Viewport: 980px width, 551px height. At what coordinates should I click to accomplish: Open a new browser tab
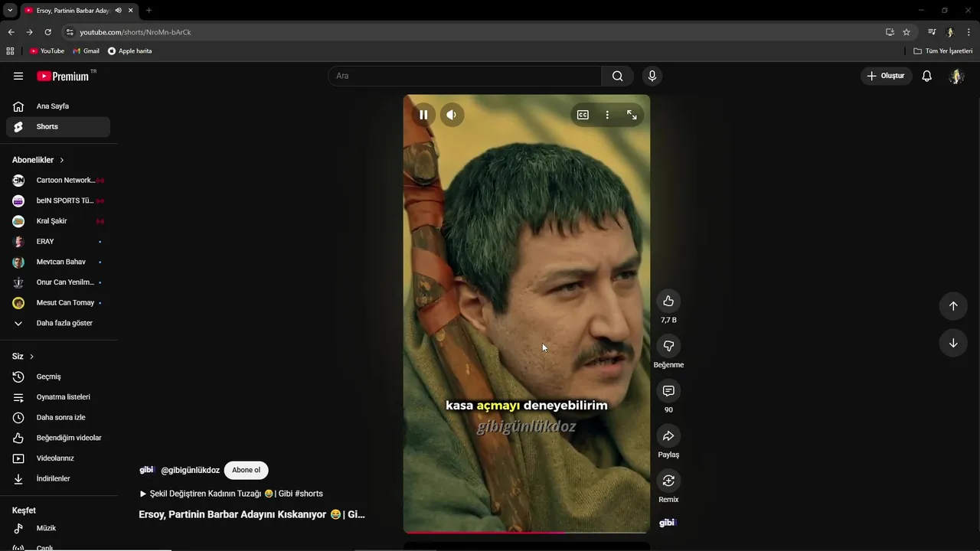click(x=149, y=10)
